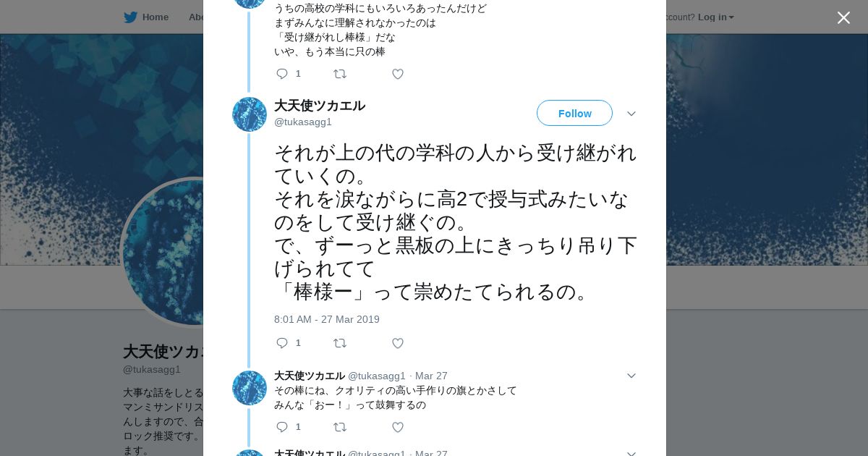Open main tweet's more options chevron

point(631,114)
